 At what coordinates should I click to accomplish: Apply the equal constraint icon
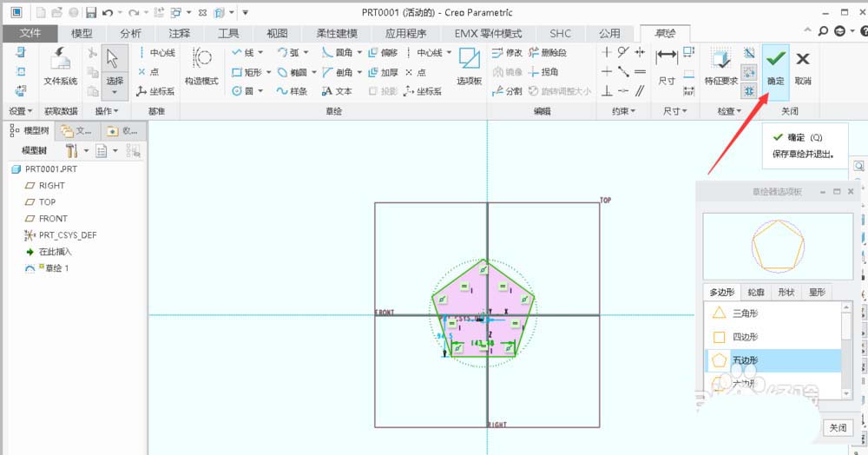click(x=640, y=72)
